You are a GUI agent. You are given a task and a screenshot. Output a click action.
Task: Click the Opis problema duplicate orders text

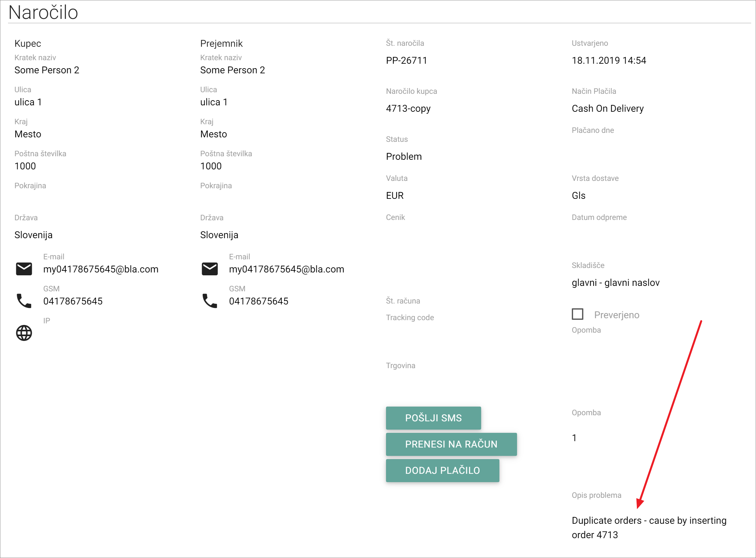[649, 527]
